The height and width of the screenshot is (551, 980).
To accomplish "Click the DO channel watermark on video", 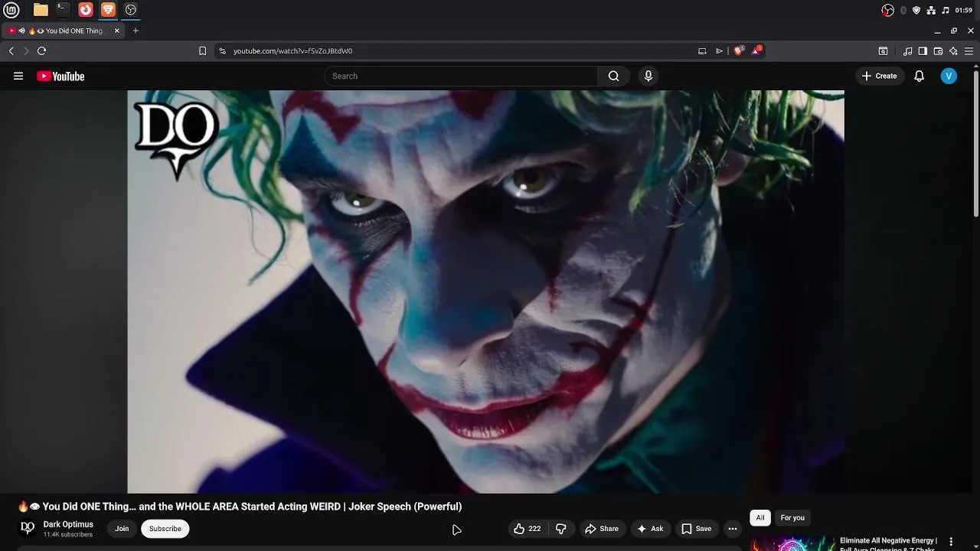I will tap(176, 140).
